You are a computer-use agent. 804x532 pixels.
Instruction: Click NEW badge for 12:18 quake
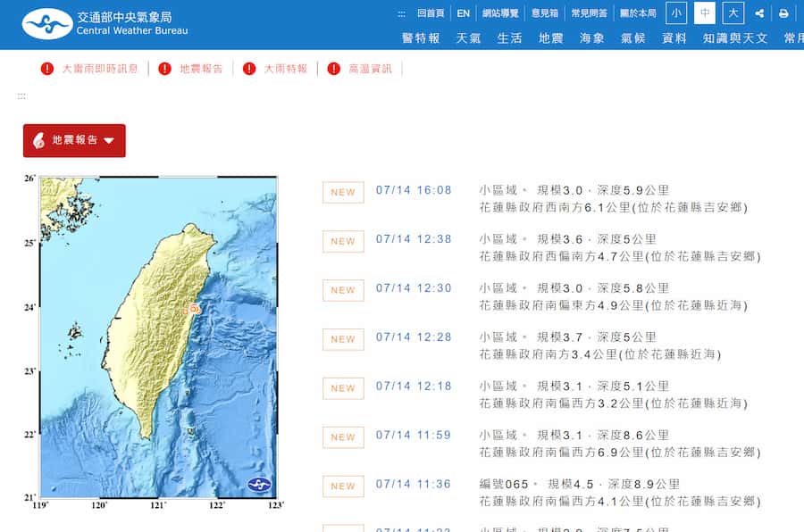(x=343, y=388)
